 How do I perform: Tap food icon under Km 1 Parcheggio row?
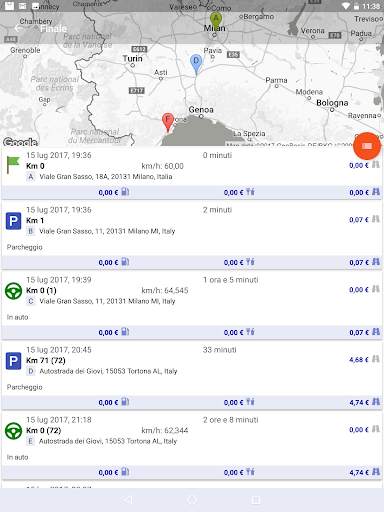[250, 262]
